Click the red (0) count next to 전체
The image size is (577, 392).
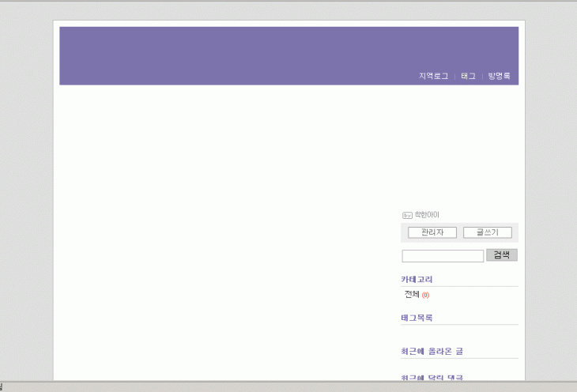[425, 295]
